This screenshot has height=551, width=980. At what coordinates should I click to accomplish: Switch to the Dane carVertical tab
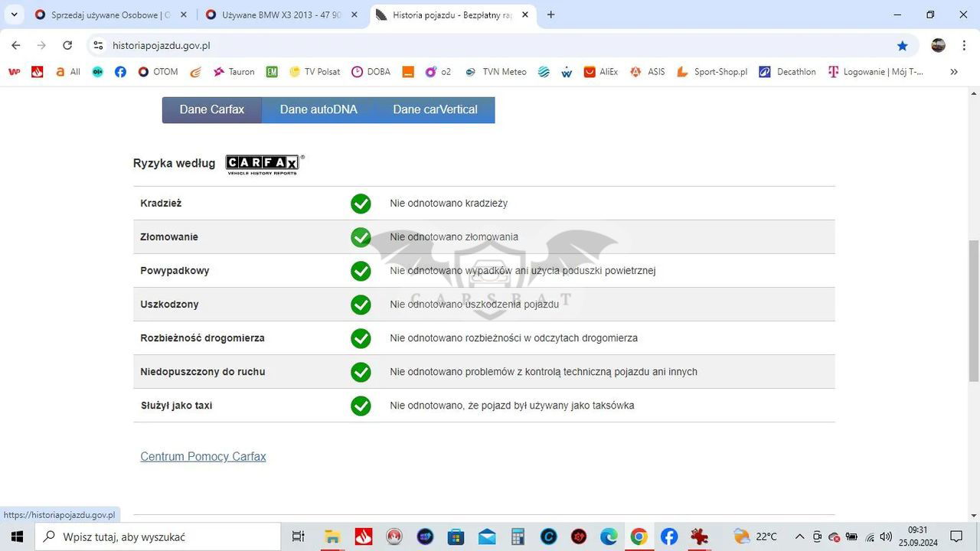(x=435, y=109)
